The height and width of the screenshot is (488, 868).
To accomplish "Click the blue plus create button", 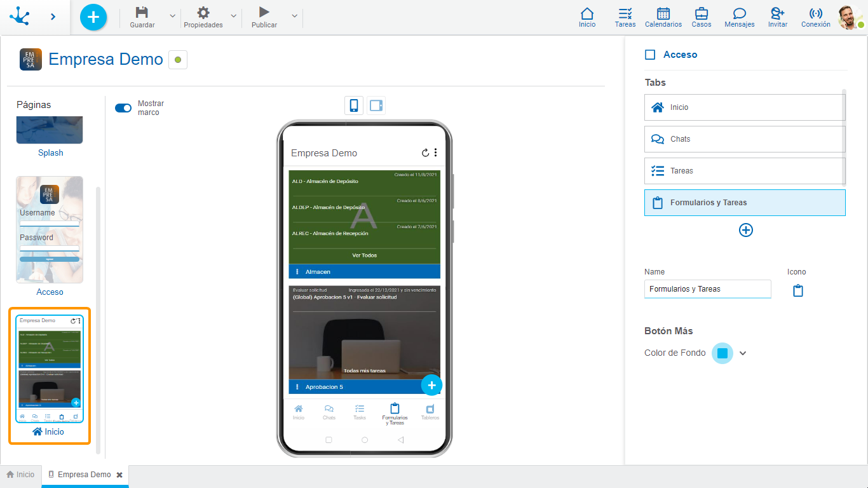I will point(93,17).
